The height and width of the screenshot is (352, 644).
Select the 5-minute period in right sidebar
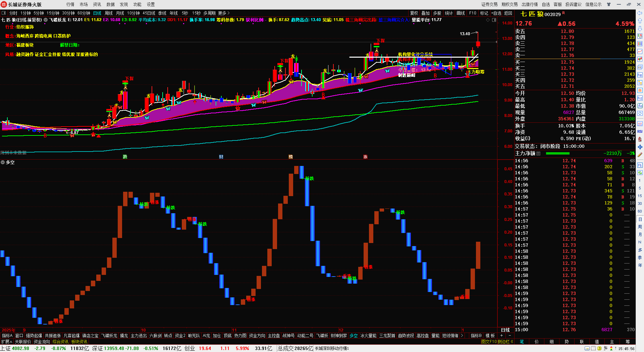coord(640,188)
